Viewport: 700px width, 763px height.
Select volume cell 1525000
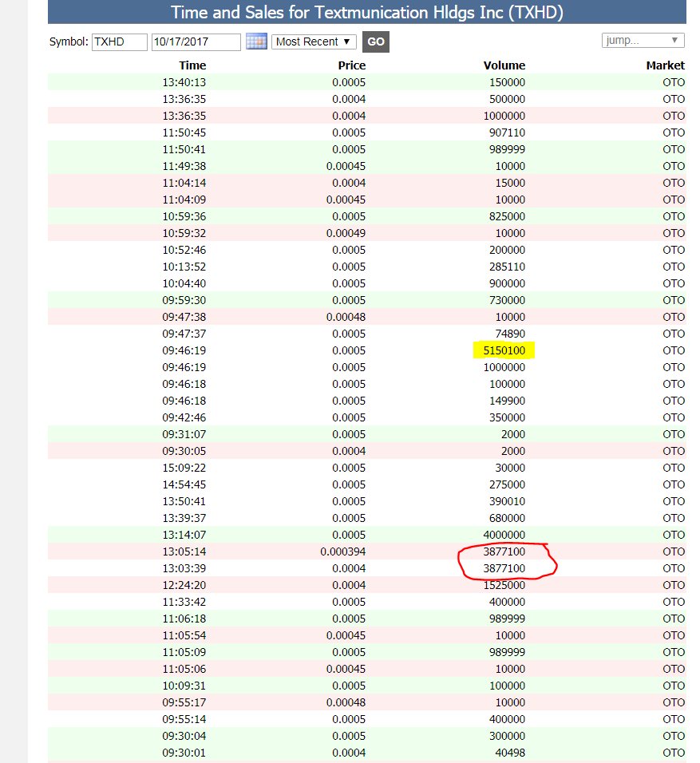tap(504, 585)
